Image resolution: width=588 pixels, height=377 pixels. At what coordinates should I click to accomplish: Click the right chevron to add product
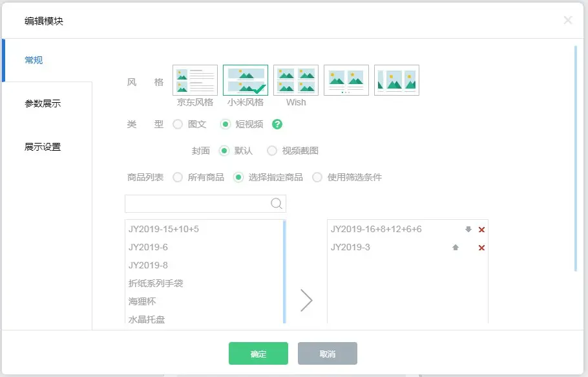307,300
